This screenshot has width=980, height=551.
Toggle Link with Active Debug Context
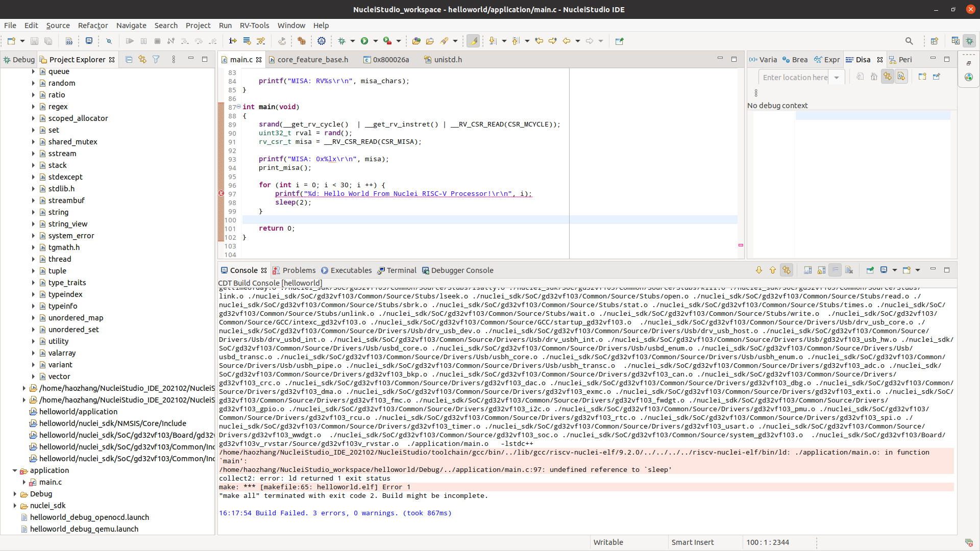tap(888, 77)
